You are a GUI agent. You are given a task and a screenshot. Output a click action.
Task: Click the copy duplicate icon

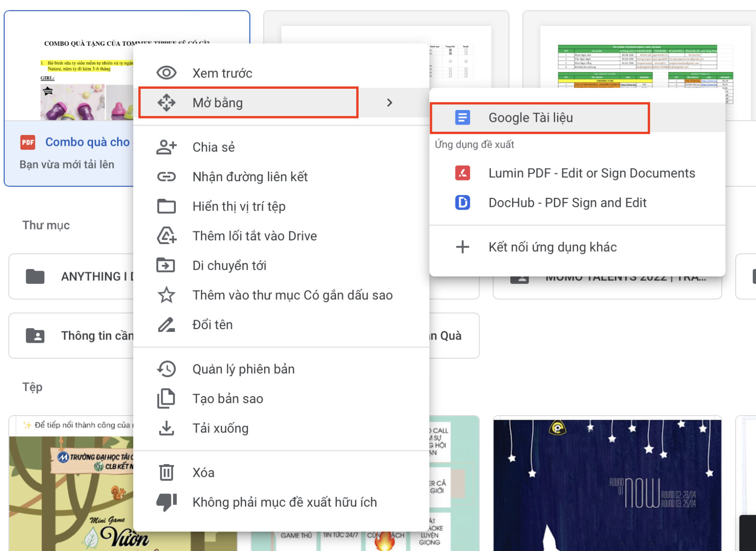pos(166,398)
